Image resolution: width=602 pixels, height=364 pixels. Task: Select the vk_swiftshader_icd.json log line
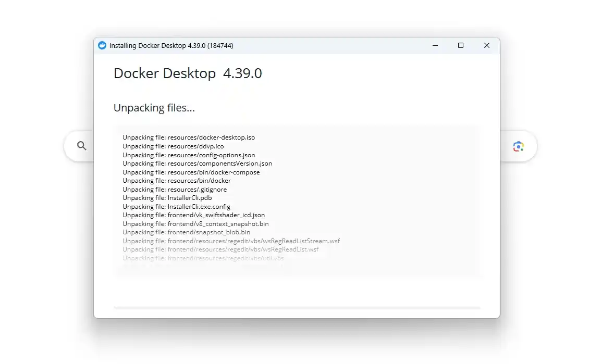pyautogui.click(x=194, y=215)
